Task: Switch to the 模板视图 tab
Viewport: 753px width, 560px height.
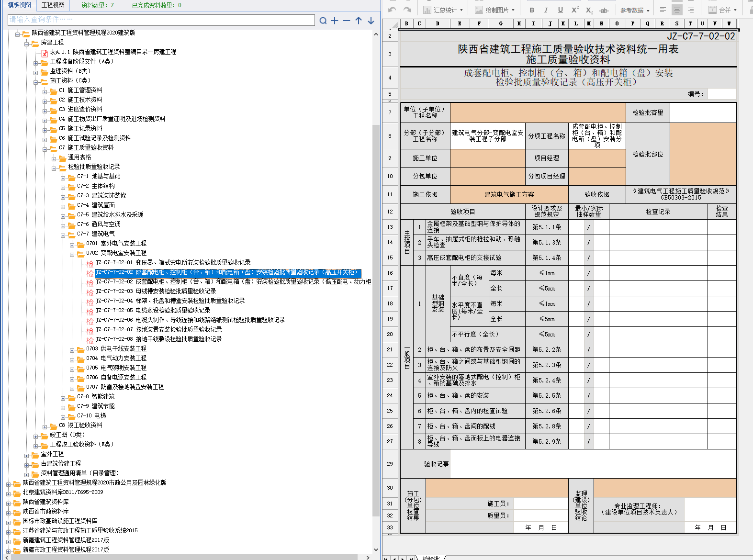Action: click(x=19, y=5)
